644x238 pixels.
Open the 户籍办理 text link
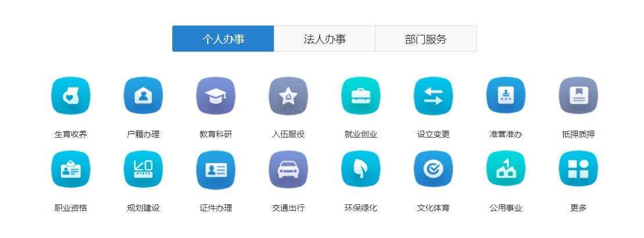(143, 135)
